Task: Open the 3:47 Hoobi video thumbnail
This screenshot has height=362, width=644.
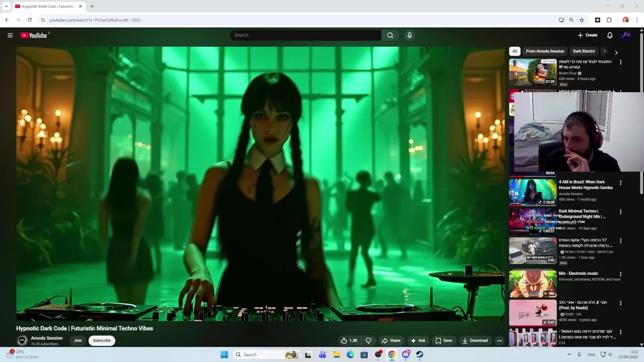Action: (533, 313)
